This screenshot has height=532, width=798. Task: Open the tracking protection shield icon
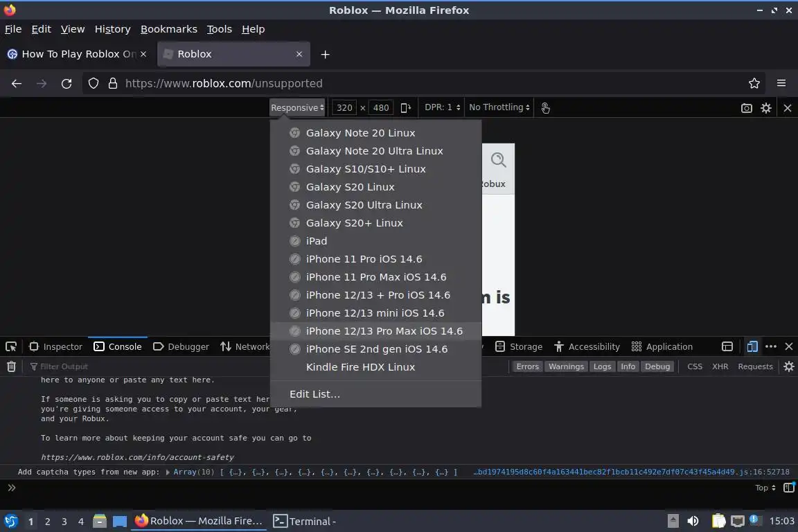point(93,84)
